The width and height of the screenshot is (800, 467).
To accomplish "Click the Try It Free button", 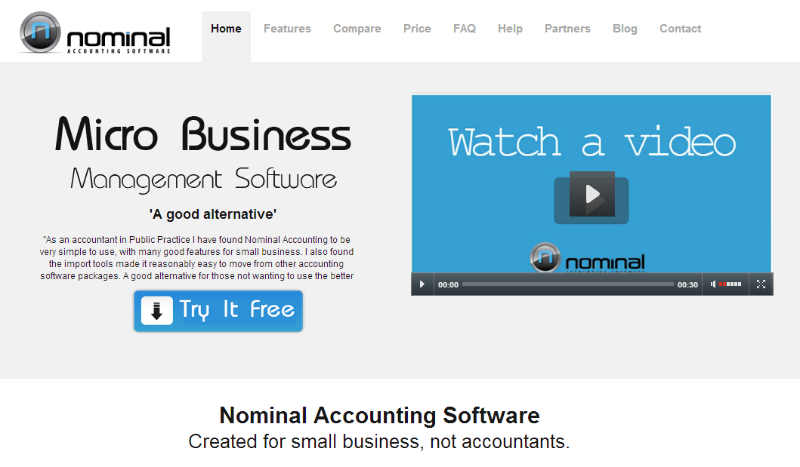I will [x=218, y=311].
